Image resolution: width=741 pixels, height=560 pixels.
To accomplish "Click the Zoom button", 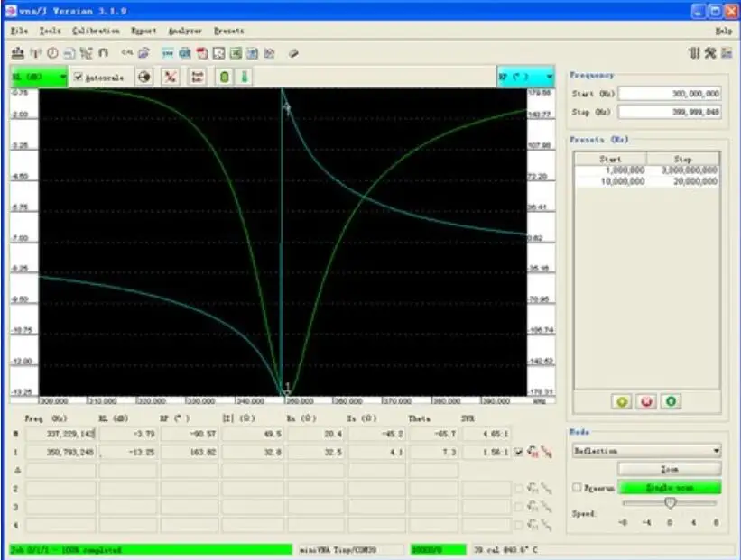I will 669,469.
